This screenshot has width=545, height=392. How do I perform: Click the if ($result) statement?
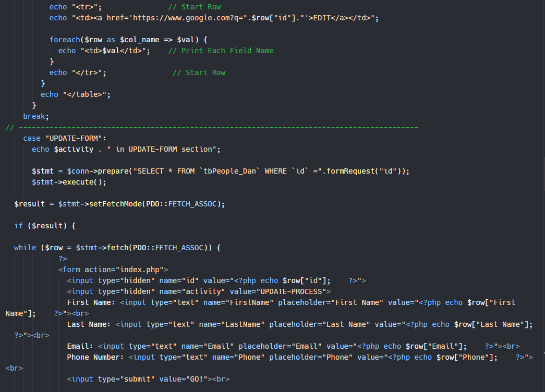(x=45, y=226)
